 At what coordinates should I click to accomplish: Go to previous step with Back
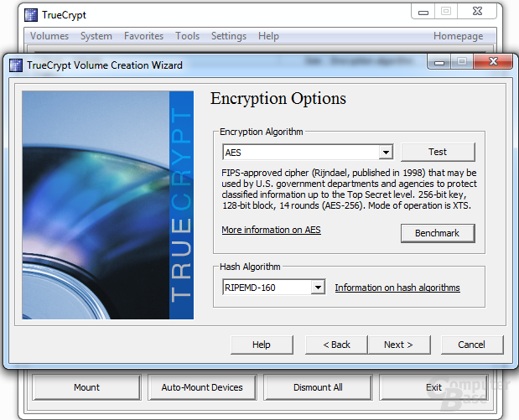pyautogui.click(x=336, y=345)
